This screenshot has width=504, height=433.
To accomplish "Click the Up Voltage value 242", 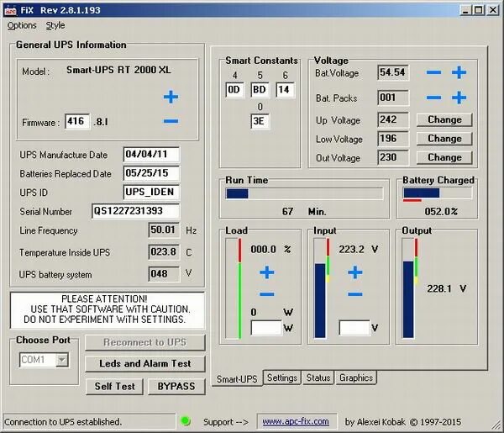I will tap(393, 119).
